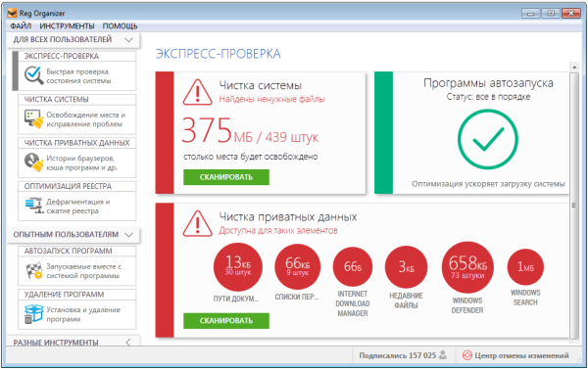This screenshot has width=588, height=371.
Task: Close the Reg Organizer window
Action: pyautogui.click(x=571, y=14)
